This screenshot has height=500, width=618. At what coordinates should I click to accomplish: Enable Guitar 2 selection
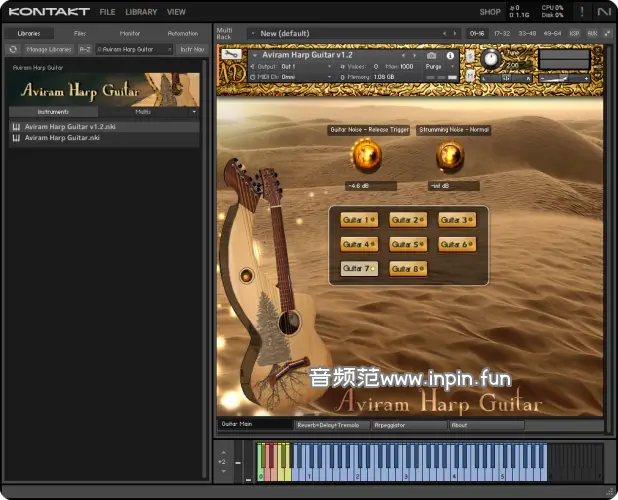pyautogui.click(x=408, y=220)
